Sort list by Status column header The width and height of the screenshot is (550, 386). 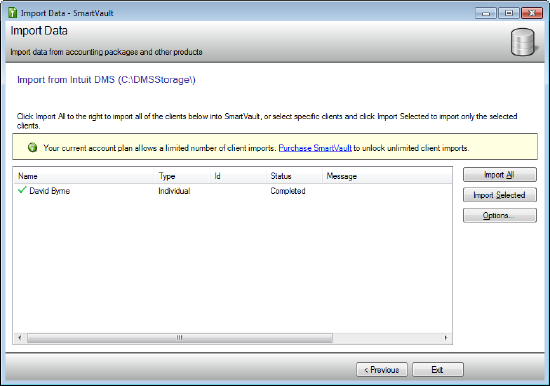point(294,176)
